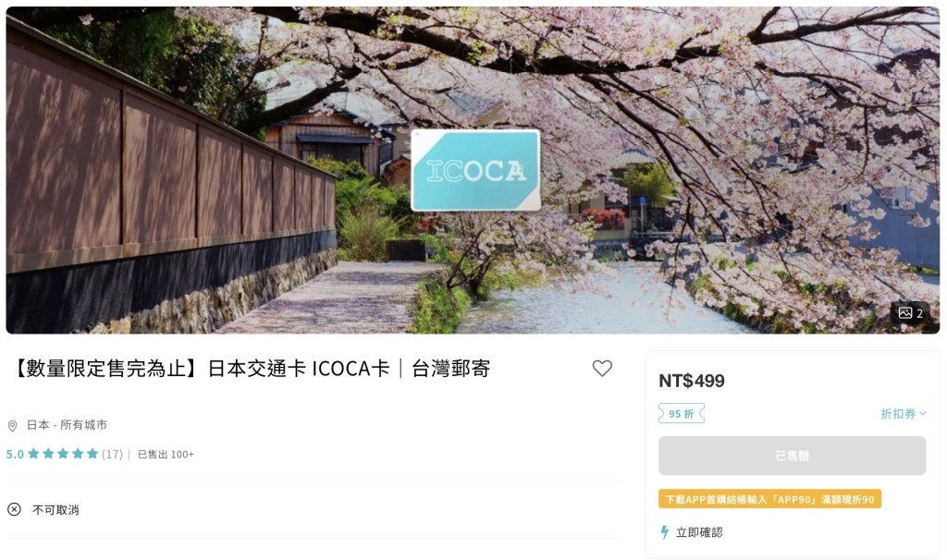Add product to wishlist with heart icon
947x560 pixels.
click(601, 368)
